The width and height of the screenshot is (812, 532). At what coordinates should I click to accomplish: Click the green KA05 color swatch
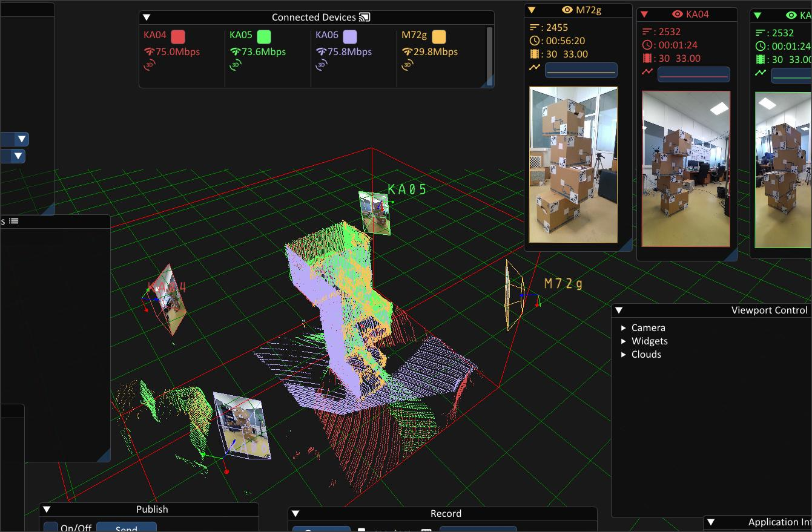(x=263, y=36)
